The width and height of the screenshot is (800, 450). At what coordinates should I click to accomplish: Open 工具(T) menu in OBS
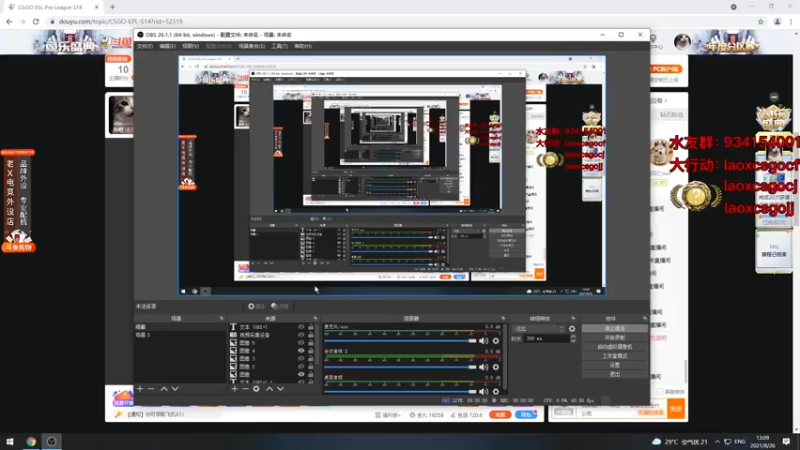coord(280,46)
